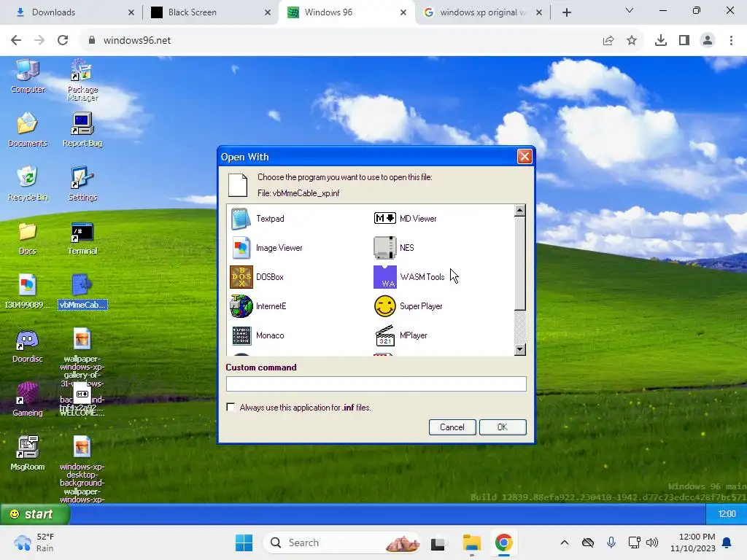Image resolution: width=747 pixels, height=560 pixels.
Task: Open Settings desktop shortcut
Action: click(x=82, y=184)
